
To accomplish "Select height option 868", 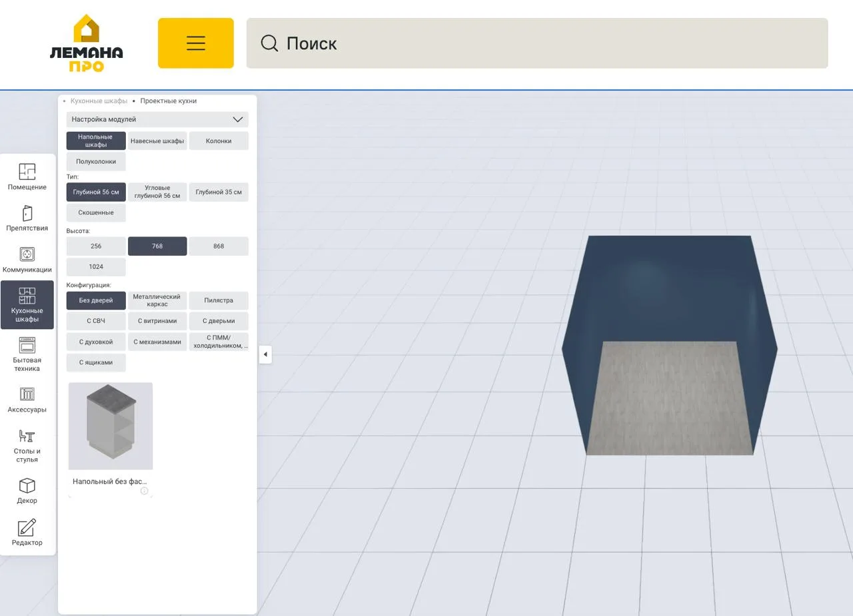I will pos(219,246).
